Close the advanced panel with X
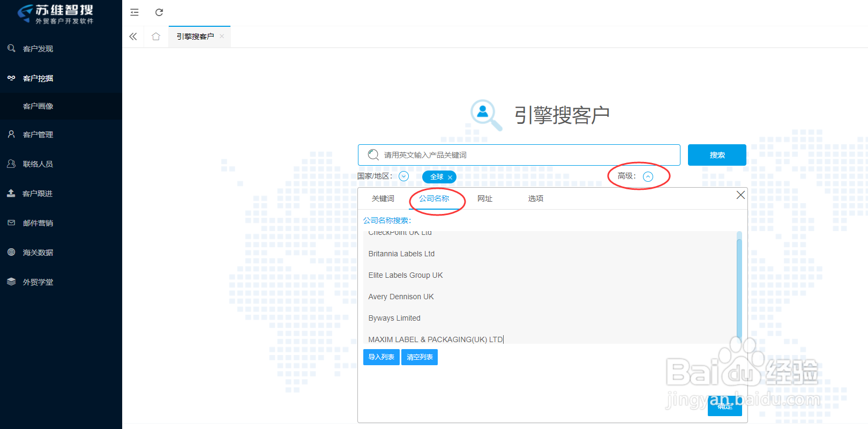868x429 pixels. (x=740, y=195)
